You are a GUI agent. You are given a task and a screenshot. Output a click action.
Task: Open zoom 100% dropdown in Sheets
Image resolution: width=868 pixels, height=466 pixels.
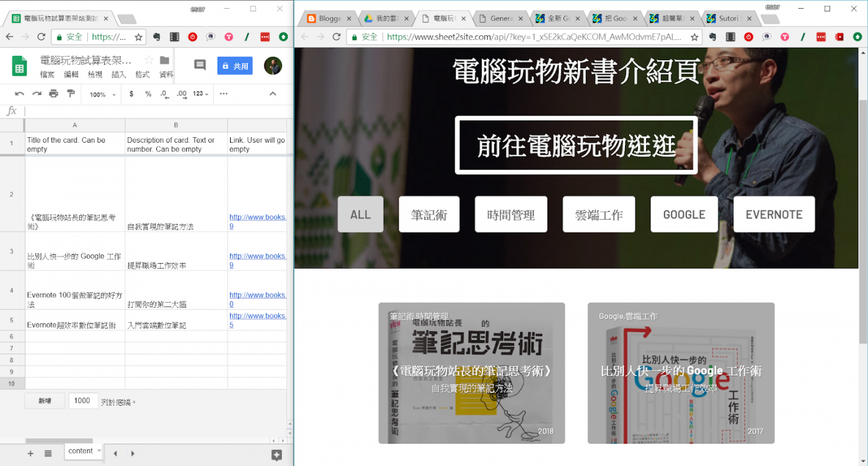pos(102,94)
